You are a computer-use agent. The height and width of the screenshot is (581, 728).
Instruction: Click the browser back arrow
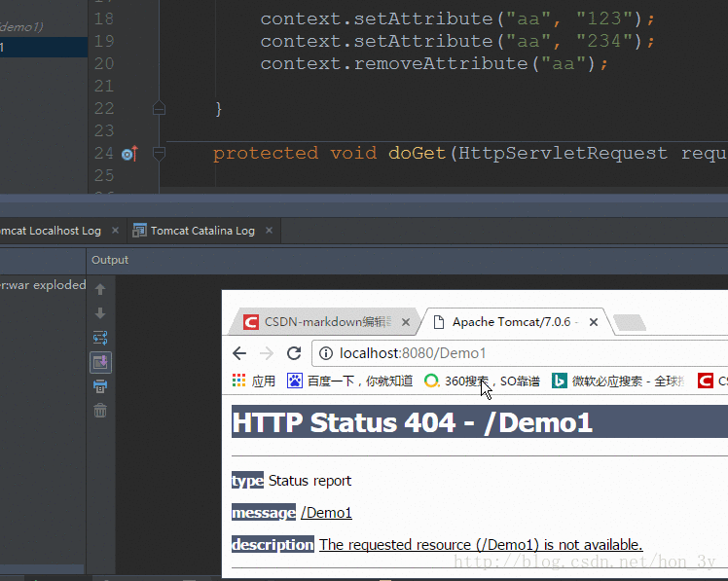point(239,353)
